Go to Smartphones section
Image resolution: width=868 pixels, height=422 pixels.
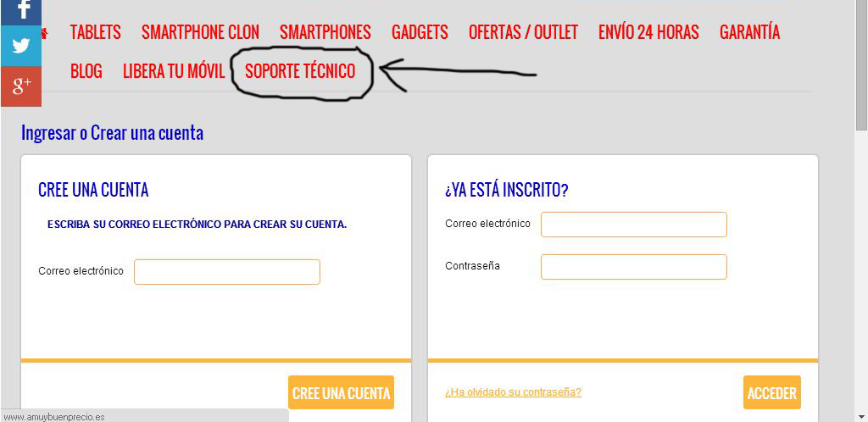click(325, 32)
